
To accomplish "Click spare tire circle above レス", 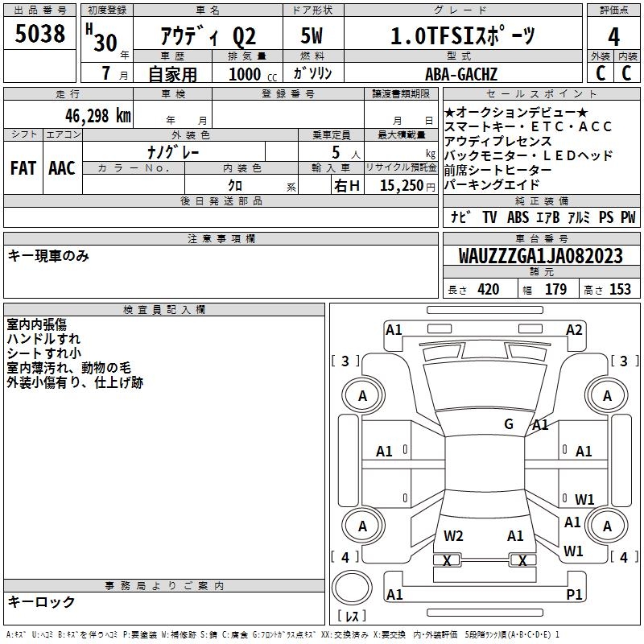I will point(352,588).
